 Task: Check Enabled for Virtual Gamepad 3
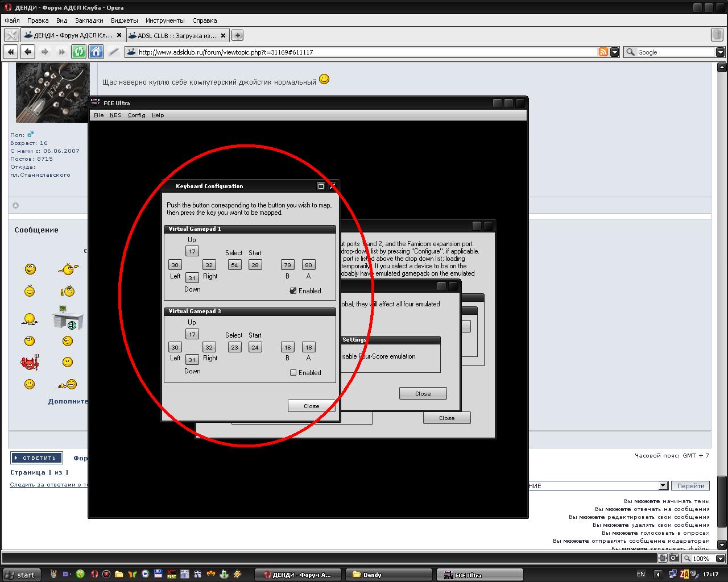293,372
